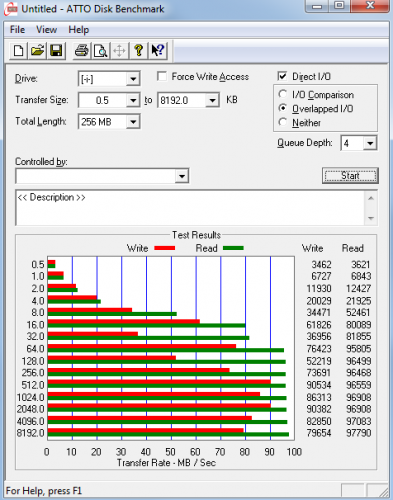Click write value 90534 for 512.0 KB
Viewport: 393px width, 500px height.
[x=319, y=385]
